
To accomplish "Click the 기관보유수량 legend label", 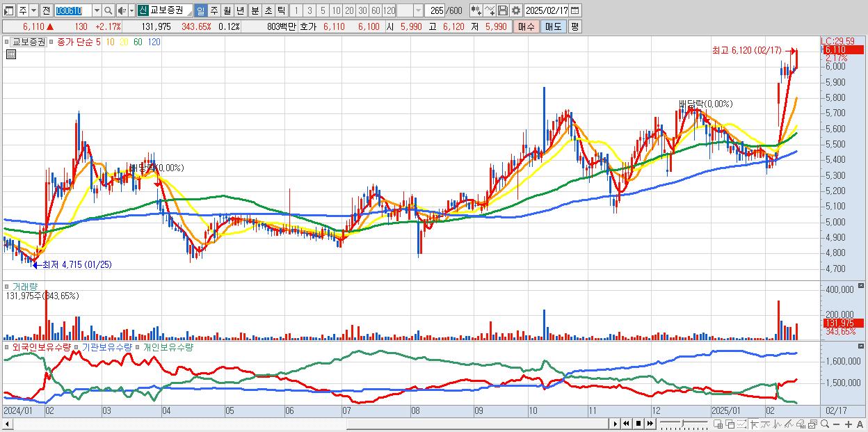I will click(x=108, y=346).
